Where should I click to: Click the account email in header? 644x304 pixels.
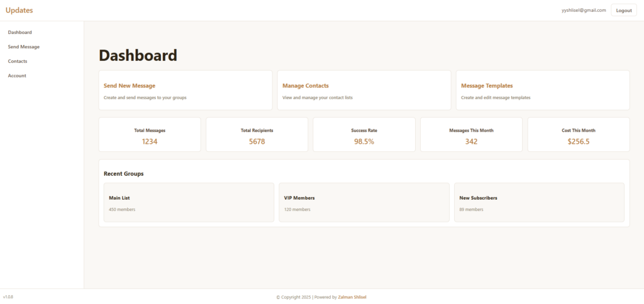click(x=584, y=10)
